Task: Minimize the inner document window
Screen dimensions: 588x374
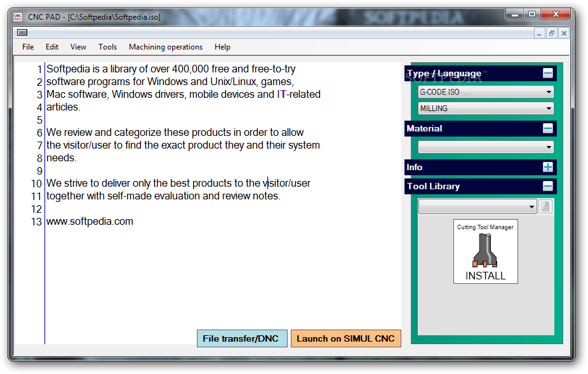Action: coord(539,34)
